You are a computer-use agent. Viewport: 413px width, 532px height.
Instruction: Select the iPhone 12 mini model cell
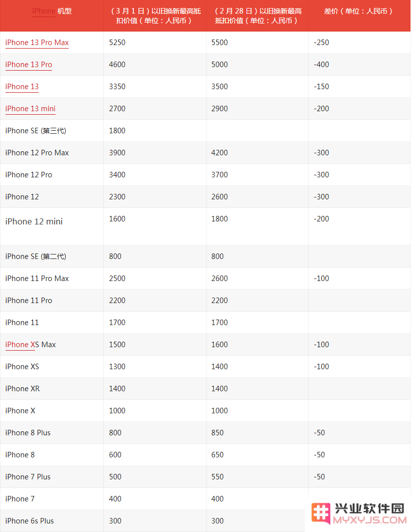[52, 226]
